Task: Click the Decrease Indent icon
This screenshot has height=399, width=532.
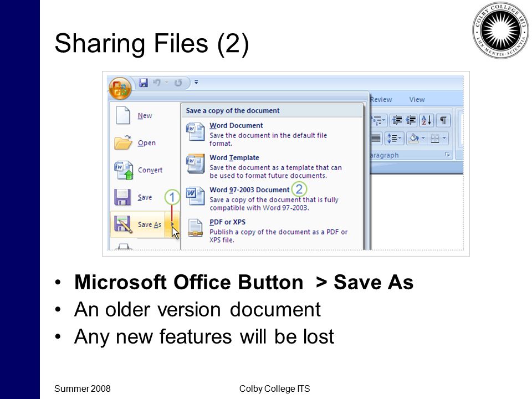Action: tap(397, 120)
